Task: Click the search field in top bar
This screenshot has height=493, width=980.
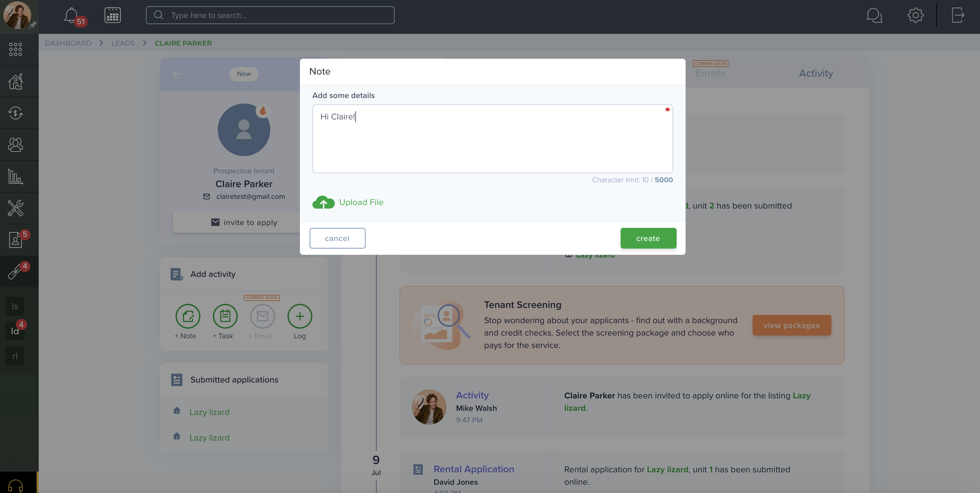Action: point(270,15)
